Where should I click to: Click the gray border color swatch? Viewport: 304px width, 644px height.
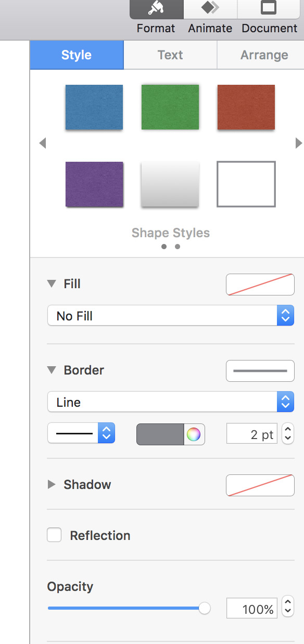pos(160,434)
